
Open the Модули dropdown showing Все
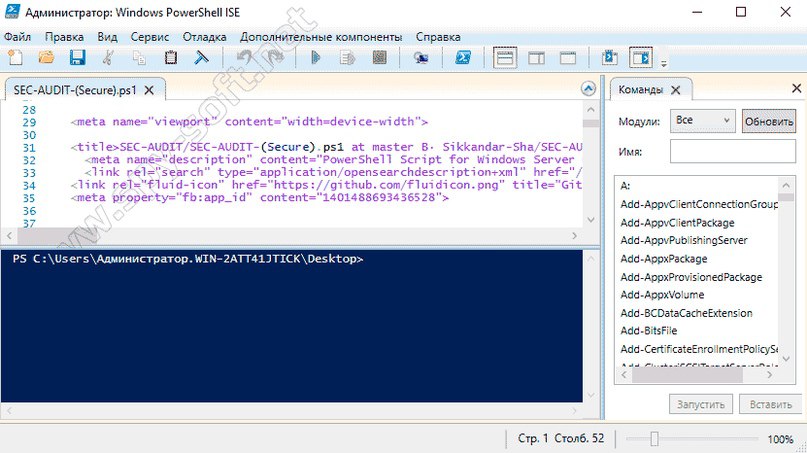702,120
